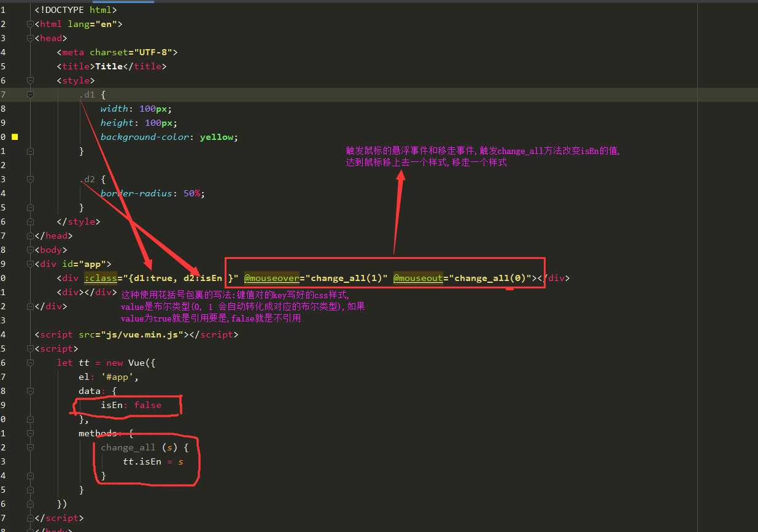Click the data: { property

(x=98, y=391)
